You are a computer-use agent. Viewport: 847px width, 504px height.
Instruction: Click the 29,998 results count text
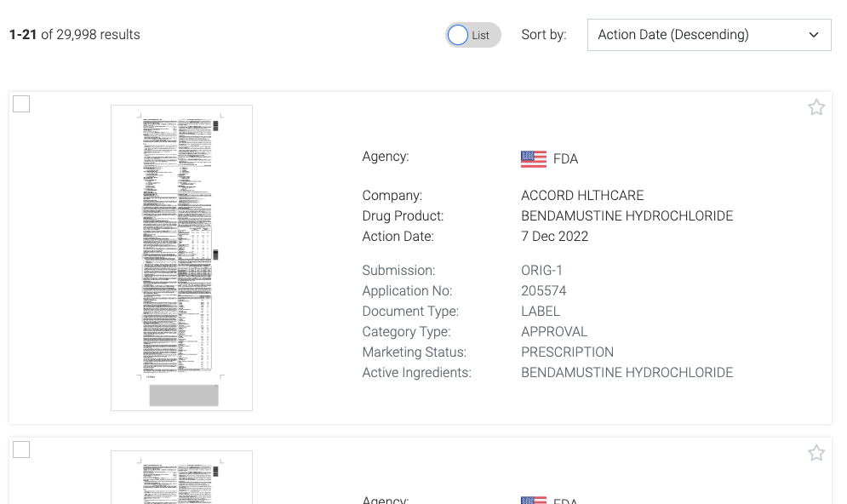75,35
